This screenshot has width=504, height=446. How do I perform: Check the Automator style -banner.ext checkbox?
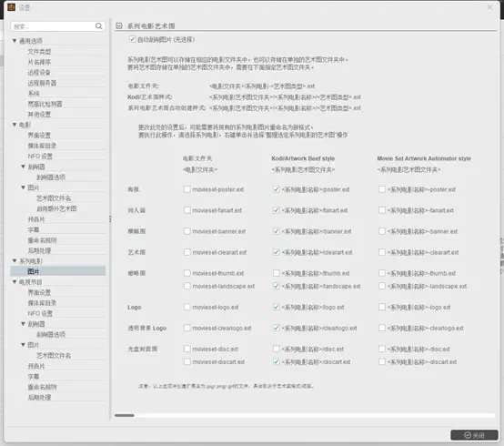[382, 231]
